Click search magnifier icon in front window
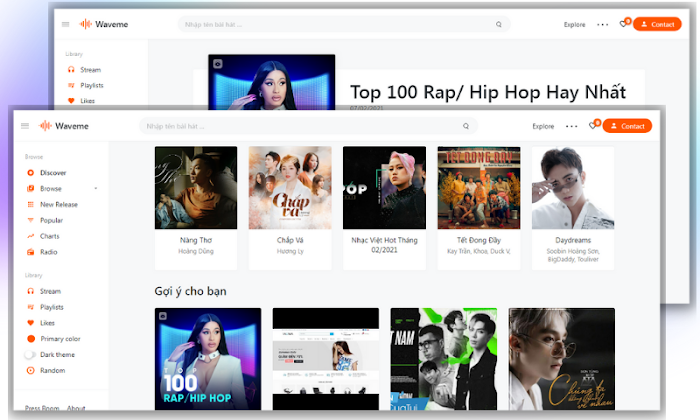Image resolution: width=700 pixels, height=420 pixels. (x=466, y=126)
